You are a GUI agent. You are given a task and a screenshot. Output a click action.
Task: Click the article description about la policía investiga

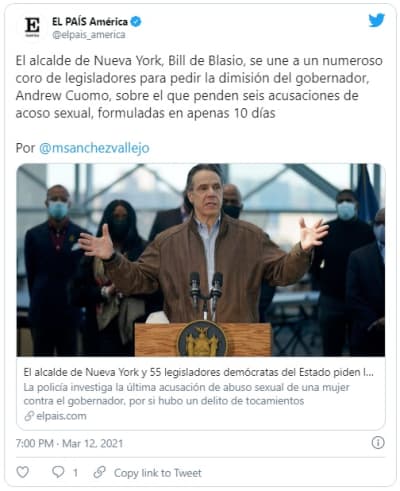[x=186, y=394]
